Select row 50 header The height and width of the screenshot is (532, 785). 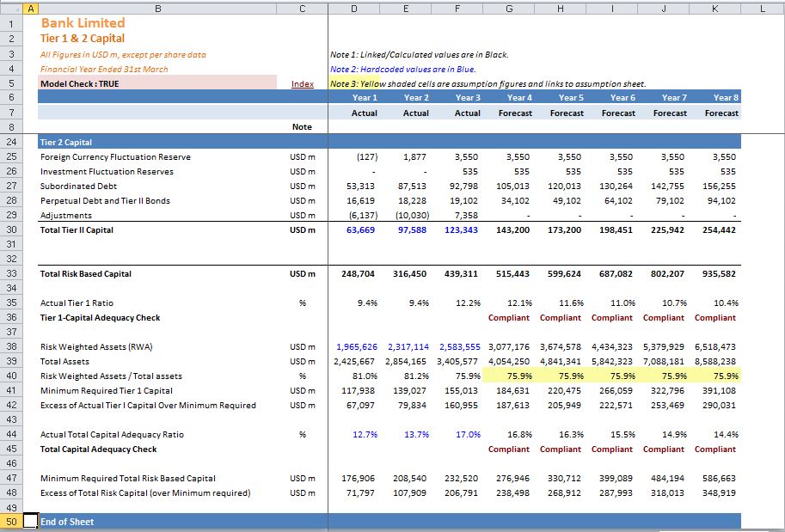pos(11,522)
